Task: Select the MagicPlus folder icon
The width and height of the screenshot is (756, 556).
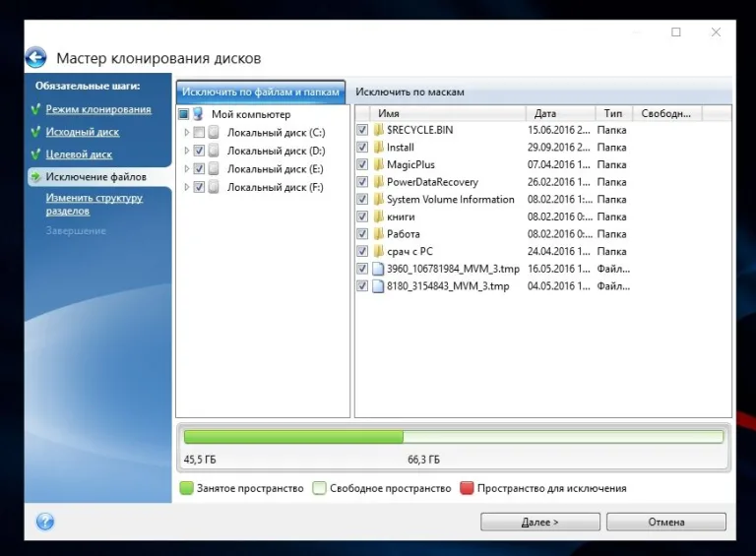Action: (x=378, y=164)
